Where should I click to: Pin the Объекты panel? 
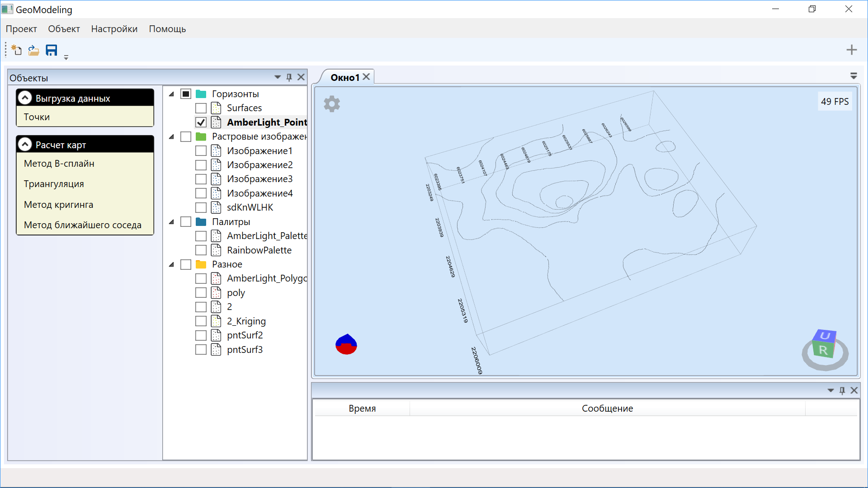tap(289, 77)
